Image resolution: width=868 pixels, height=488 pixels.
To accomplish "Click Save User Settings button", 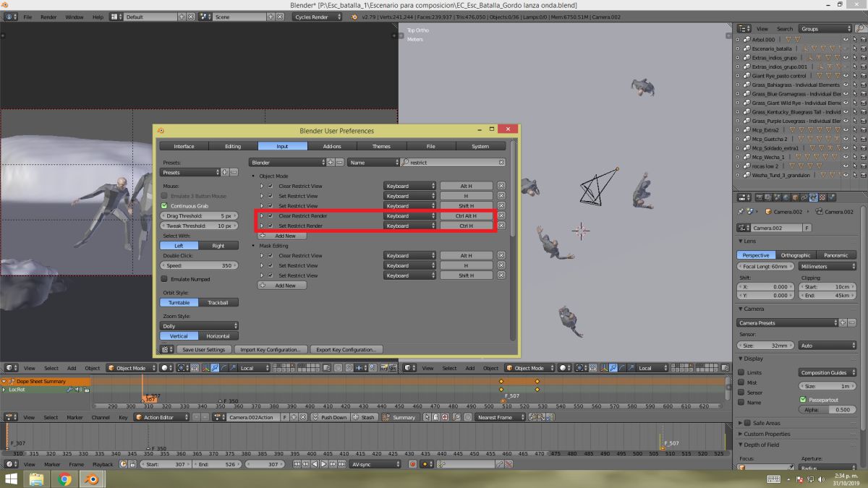I will click(x=203, y=349).
